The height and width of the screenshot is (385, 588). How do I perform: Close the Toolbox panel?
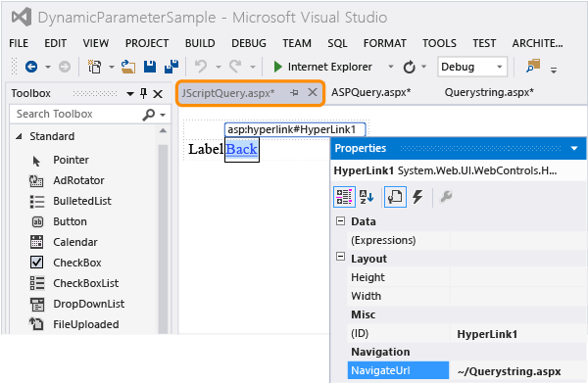pos(158,94)
